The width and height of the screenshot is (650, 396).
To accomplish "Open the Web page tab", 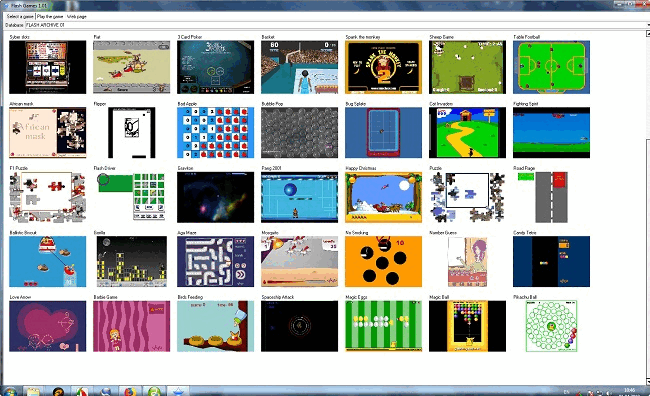I will click(77, 17).
